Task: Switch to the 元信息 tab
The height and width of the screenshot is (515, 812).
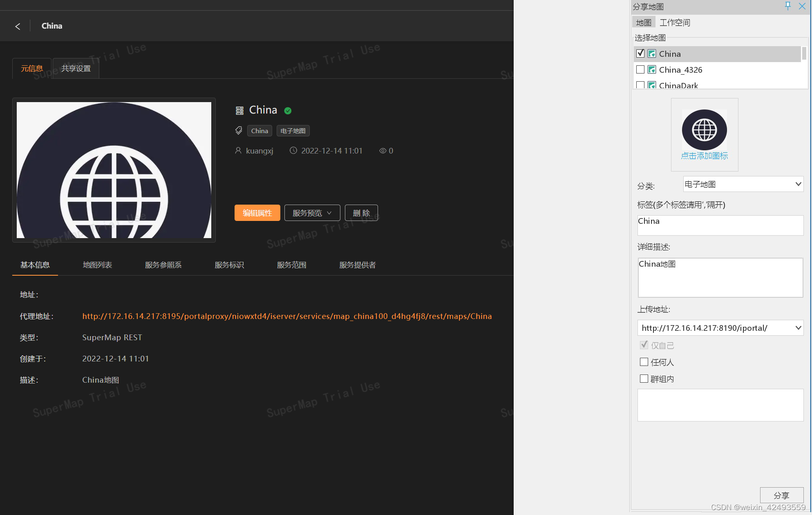Action: point(32,68)
